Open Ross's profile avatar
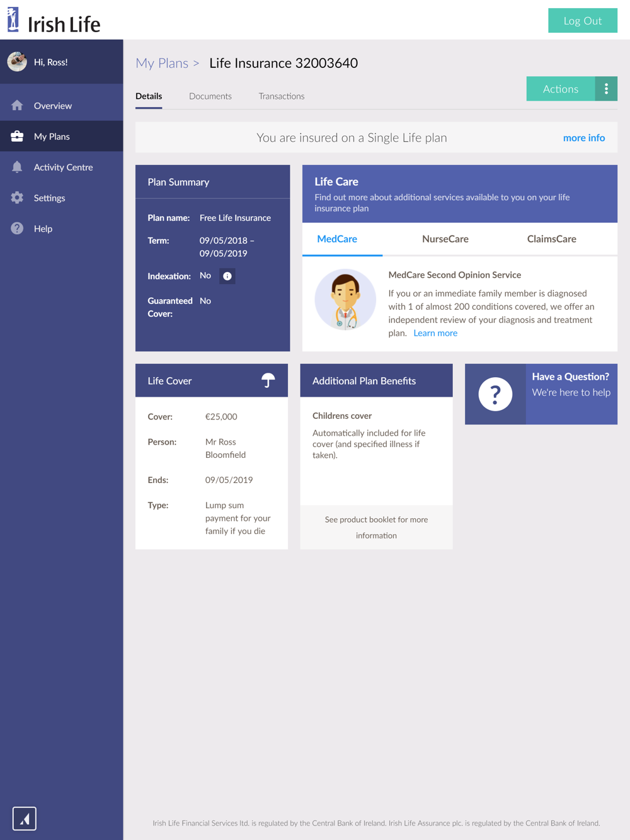The width and height of the screenshot is (630, 840). (x=17, y=62)
